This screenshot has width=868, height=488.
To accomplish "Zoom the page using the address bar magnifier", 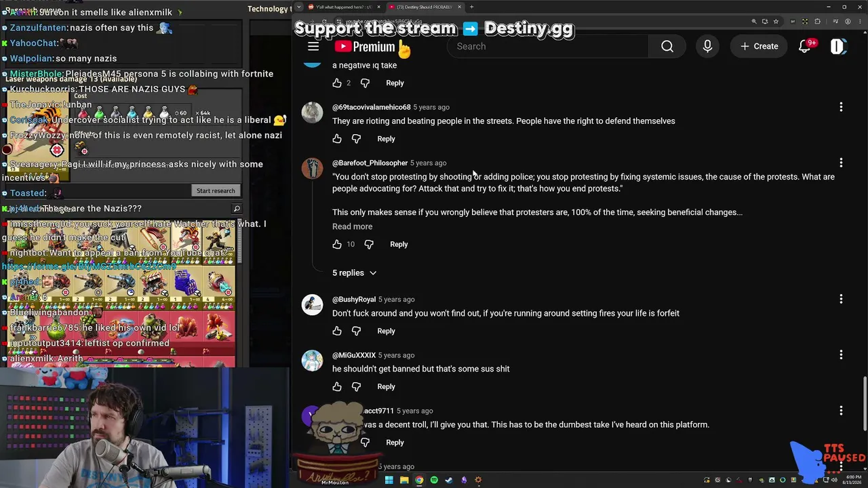I will (754, 22).
